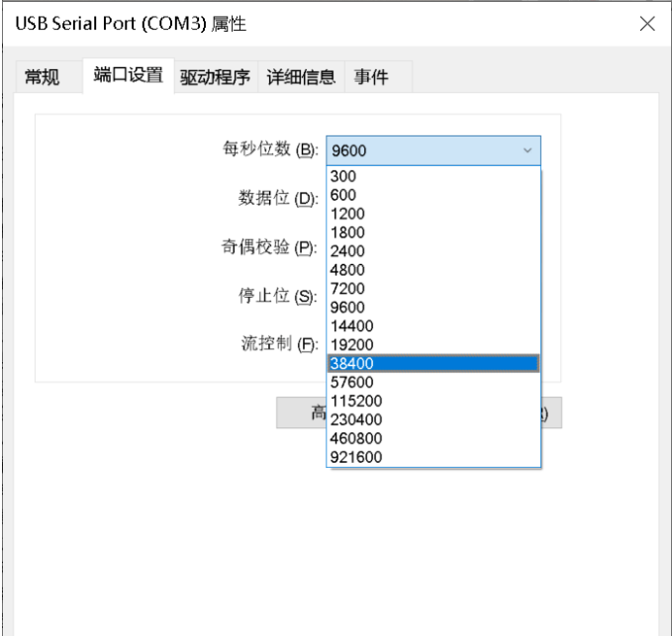
Task: Close the USB Serial Port properties dialog
Action: [x=647, y=25]
